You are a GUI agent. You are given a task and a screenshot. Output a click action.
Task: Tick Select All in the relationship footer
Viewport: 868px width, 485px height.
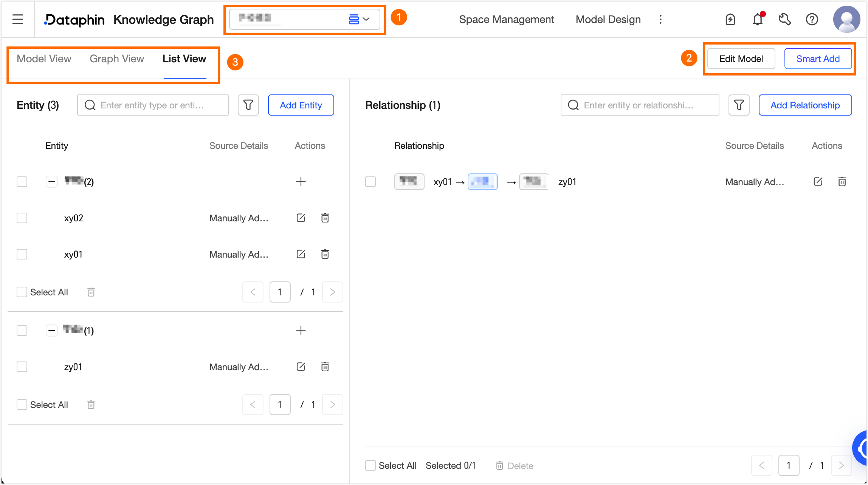(370, 465)
